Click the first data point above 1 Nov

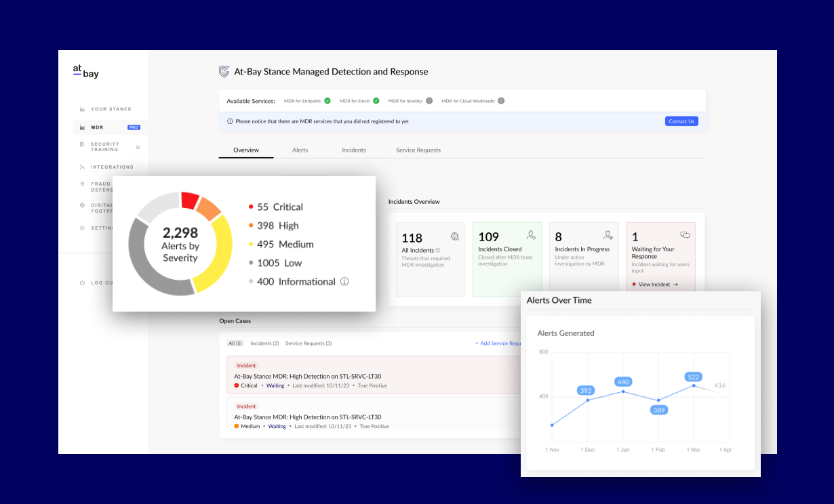pyautogui.click(x=552, y=425)
